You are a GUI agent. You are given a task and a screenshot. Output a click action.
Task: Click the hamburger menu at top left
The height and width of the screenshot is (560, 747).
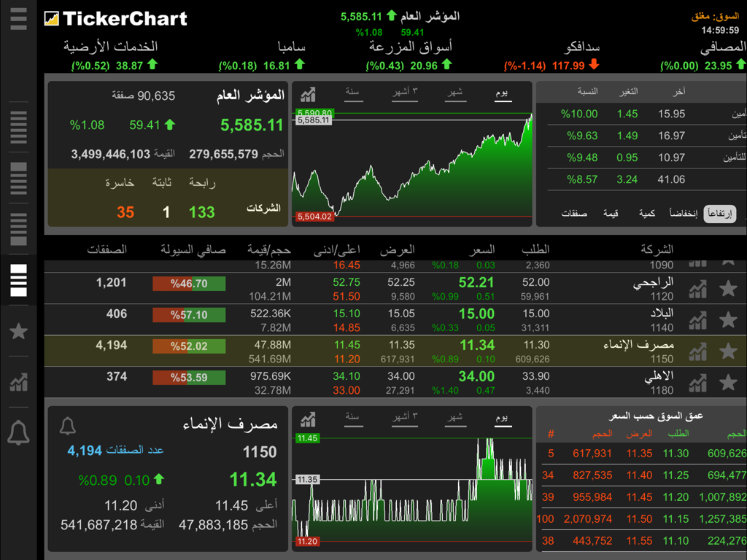(18, 20)
